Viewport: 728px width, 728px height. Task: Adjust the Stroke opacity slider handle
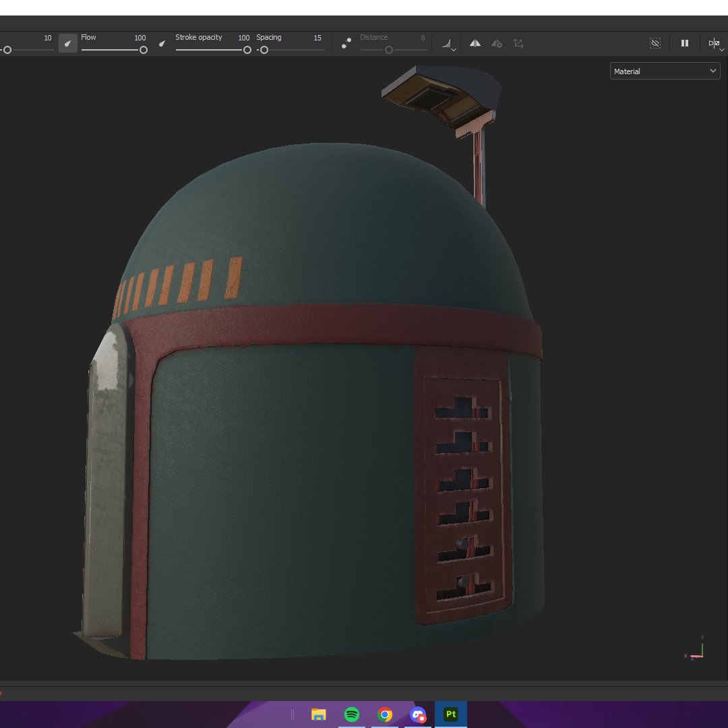pyautogui.click(x=247, y=50)
